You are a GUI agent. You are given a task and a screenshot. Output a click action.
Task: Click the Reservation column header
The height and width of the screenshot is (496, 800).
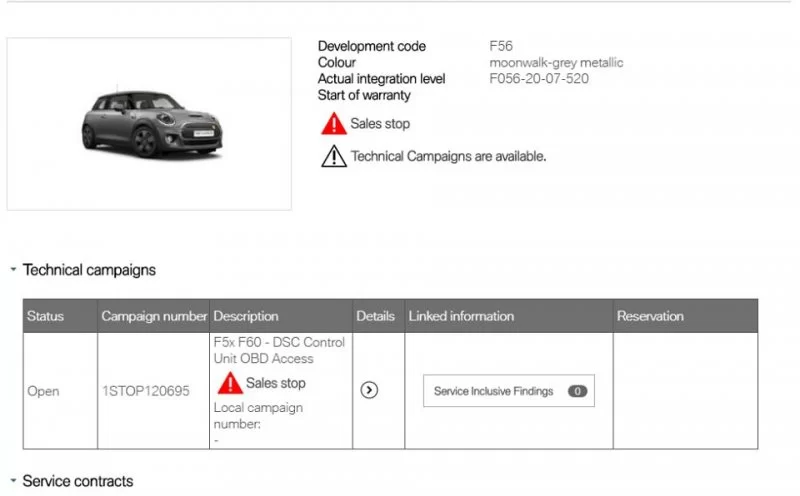click(650, 316)
